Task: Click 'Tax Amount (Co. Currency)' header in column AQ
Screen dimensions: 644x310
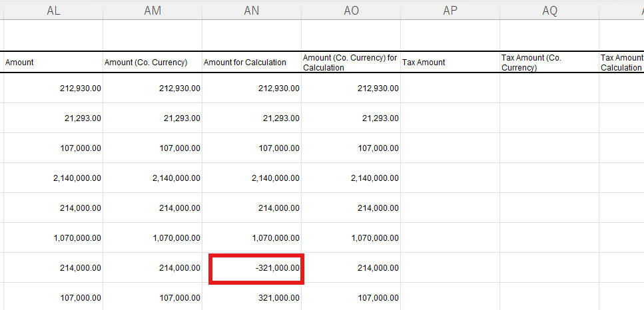Action: coord(549,63)
